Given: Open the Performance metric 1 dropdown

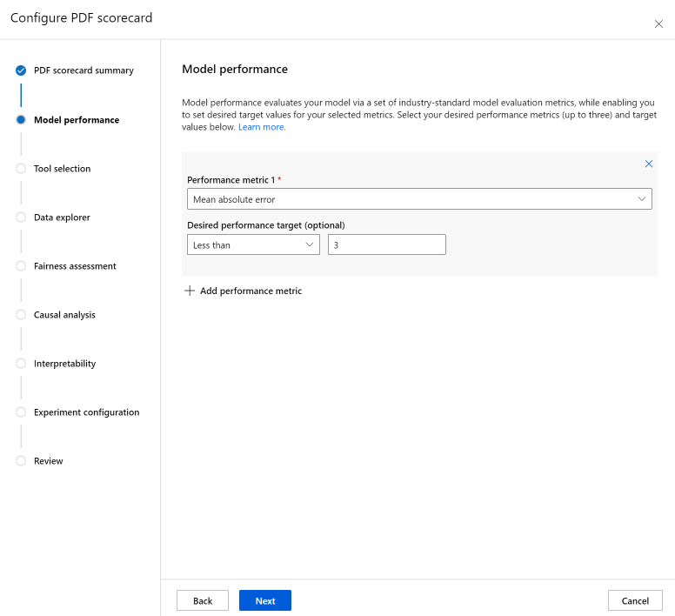Looking at the screenshot, I should (x=418, y=199).
